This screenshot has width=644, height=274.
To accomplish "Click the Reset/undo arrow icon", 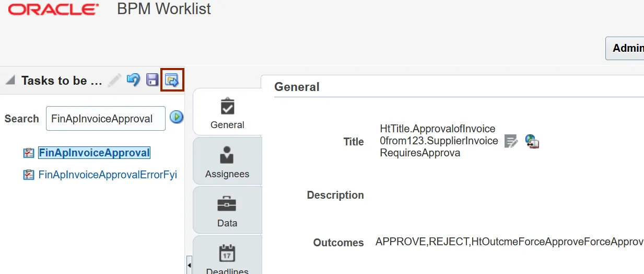I will point(134,80).
